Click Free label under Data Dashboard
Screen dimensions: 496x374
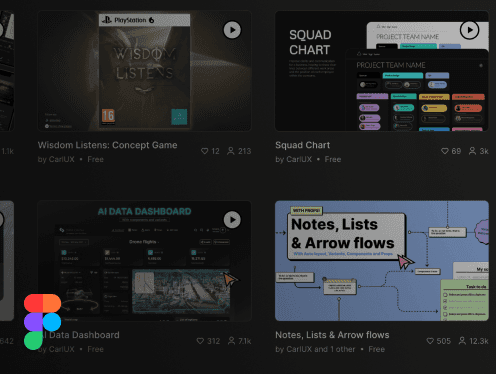pos(95,349)
